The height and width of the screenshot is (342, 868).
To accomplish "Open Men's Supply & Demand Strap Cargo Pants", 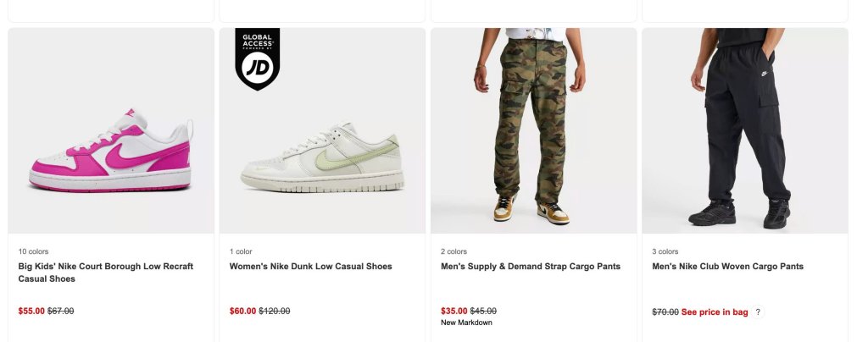I will pyautogui.click(x=531, y=267).
